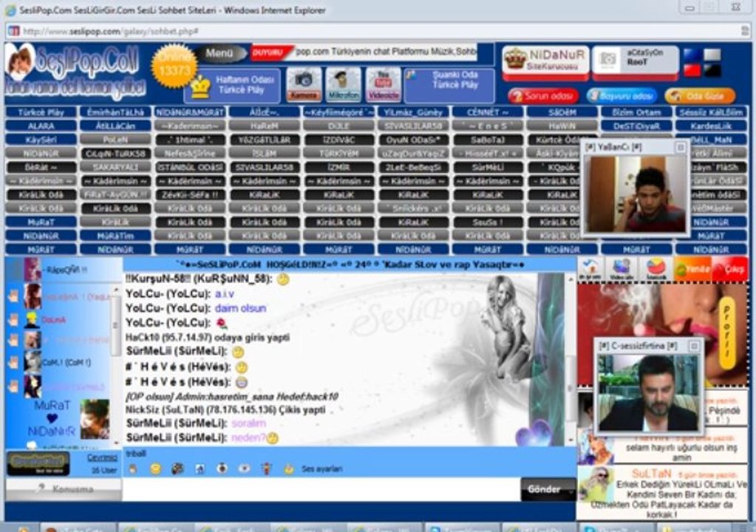Click the home icon above the profile picture
Image resolution: width=756 pixels, height=532 pixels.
[590, 269]
